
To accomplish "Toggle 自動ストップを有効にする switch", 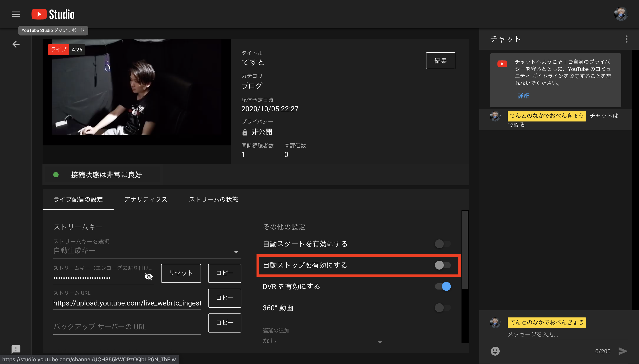I will (442, 265).
